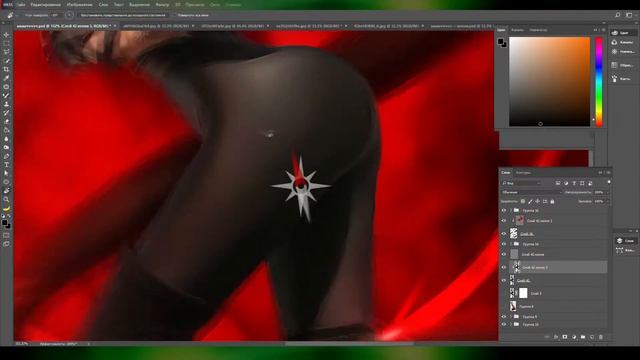Image resolution: width=640 pixels, height=360 pixels.
Task: Open the Изображение menu
Action: tap(79, 5)
